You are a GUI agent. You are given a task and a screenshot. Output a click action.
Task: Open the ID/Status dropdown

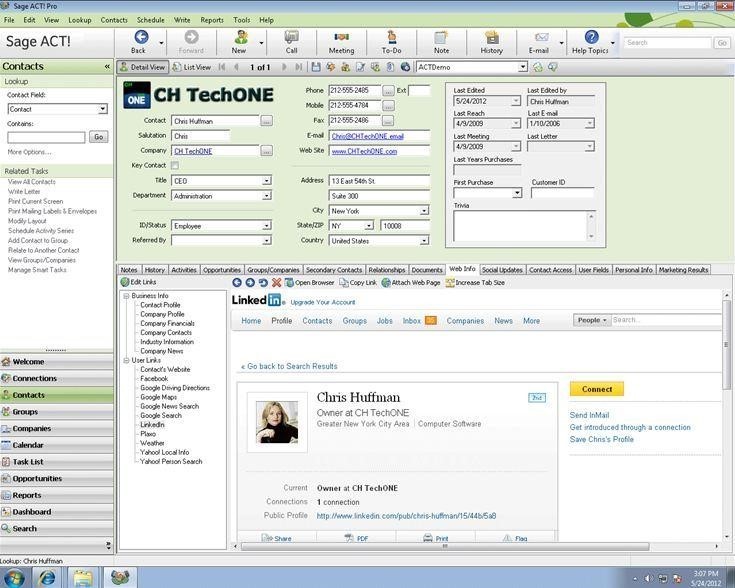pos(266,226)
